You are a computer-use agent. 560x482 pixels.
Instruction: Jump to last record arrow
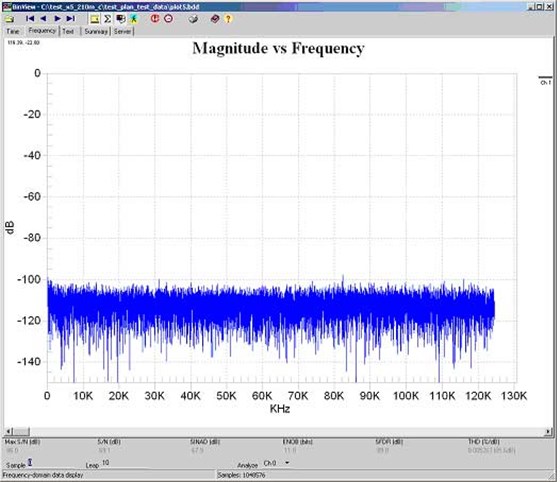(71, 19)
